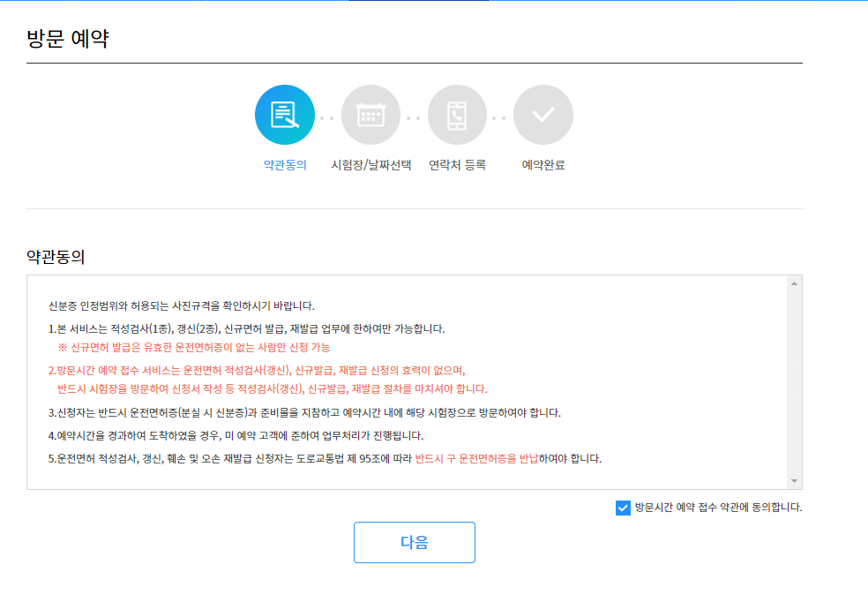Click terms item 4 '예약시간을 경과하여 도착하였을 경우'
The height and width of the screenshot is (610, 868).
[236, 436]
